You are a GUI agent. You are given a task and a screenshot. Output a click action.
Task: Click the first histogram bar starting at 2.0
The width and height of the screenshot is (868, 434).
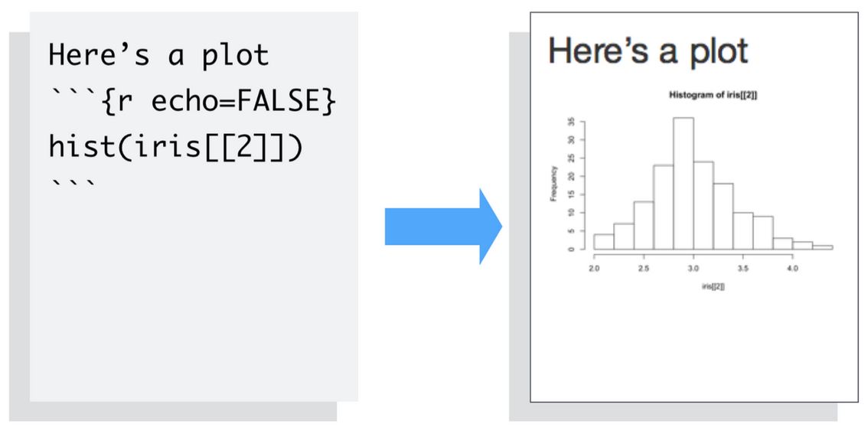click(x=604, y=242)
